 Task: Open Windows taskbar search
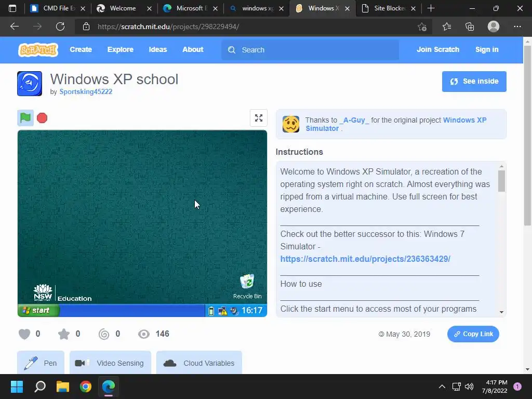click(x=40, y=387)
